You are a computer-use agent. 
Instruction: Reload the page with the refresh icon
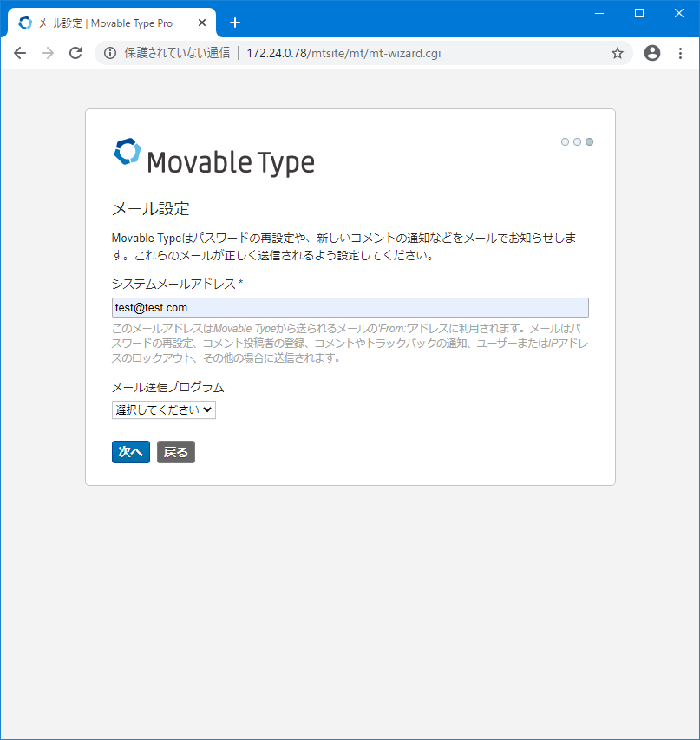75,53
